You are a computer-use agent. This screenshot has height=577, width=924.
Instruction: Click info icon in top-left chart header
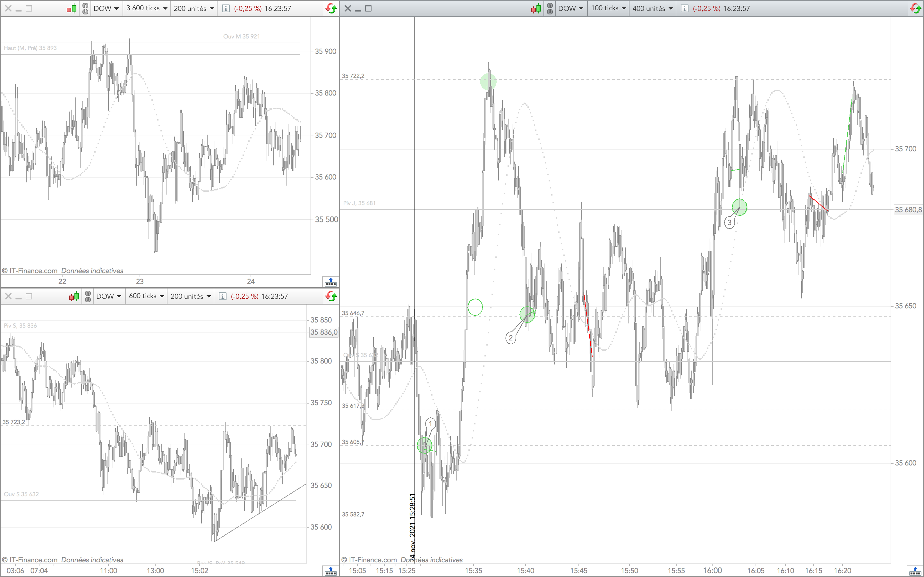[226, 8]
